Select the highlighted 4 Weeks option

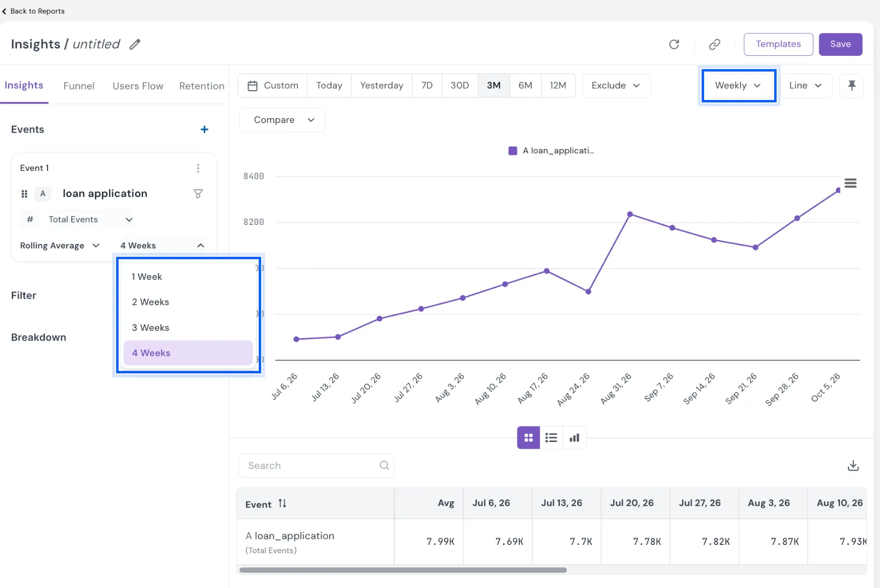[x=188, y=353]
